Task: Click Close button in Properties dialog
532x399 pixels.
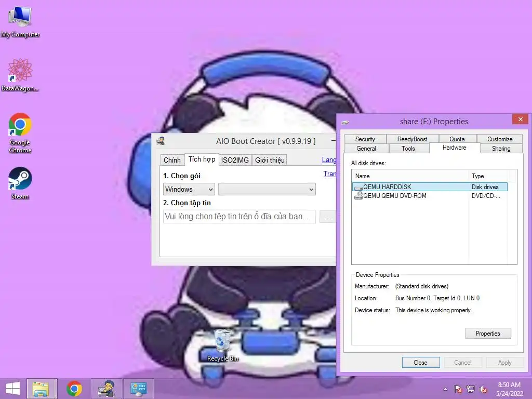Action: [x=421, y=362]
